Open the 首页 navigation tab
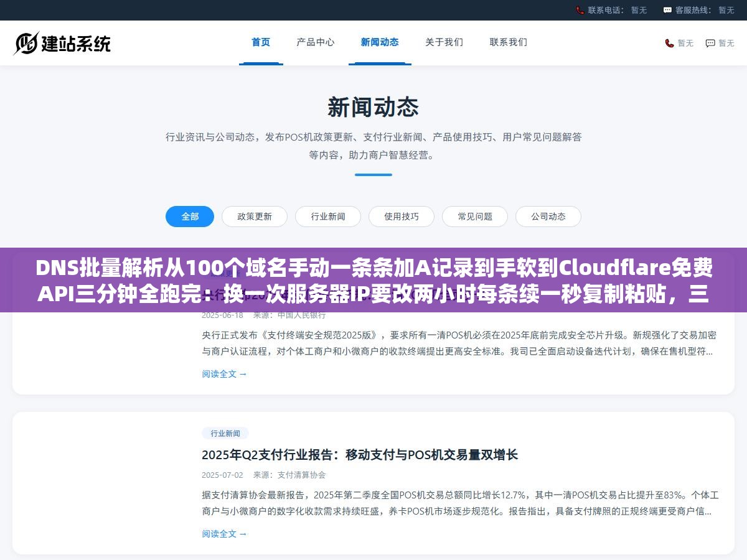The width and height of the screenshot is (747, 560). tap(261, 42)
